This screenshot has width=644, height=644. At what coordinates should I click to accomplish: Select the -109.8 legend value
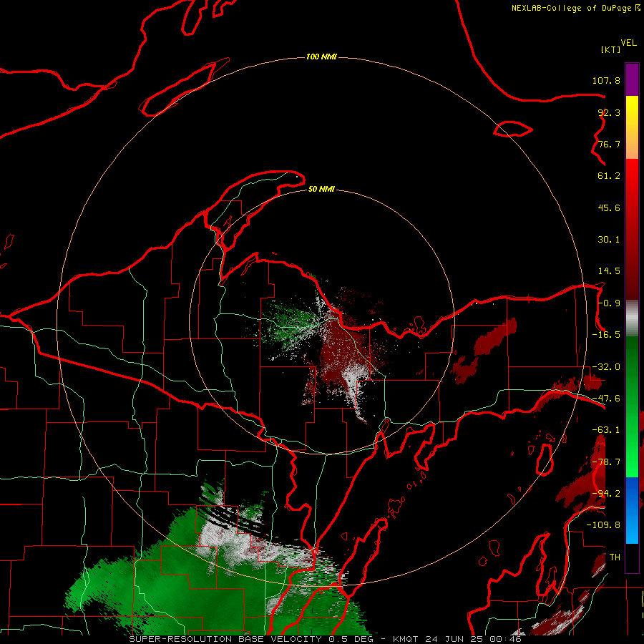point(603,525)
